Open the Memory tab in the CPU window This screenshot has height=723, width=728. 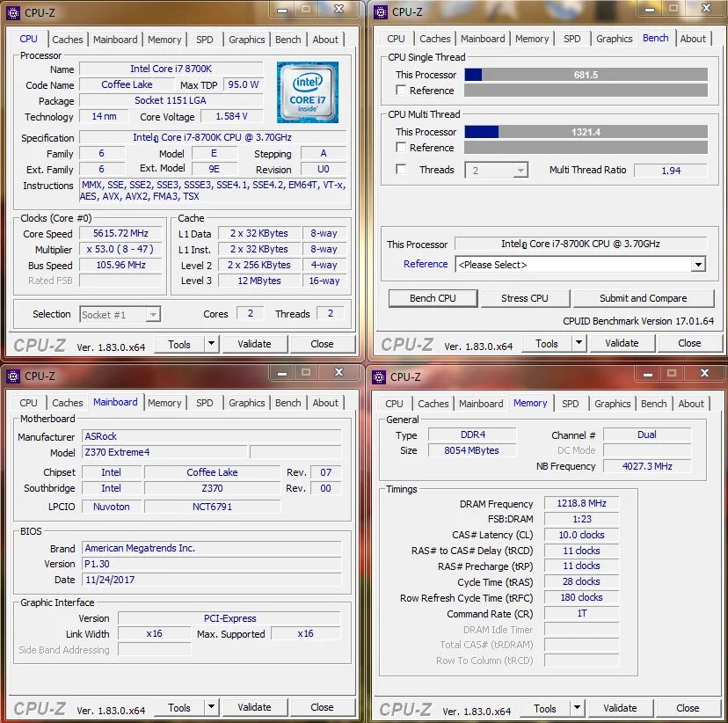[x=164, y=40]
